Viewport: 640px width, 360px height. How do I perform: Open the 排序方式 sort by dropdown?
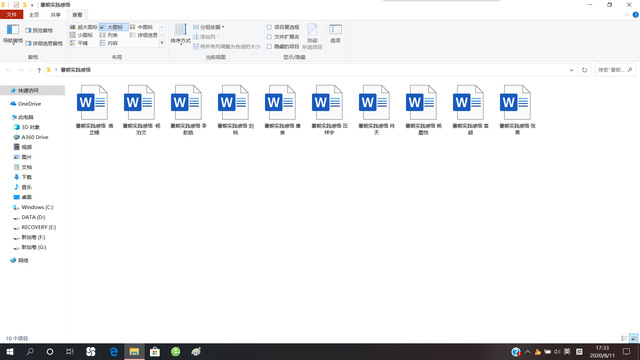tap(180, 34)
